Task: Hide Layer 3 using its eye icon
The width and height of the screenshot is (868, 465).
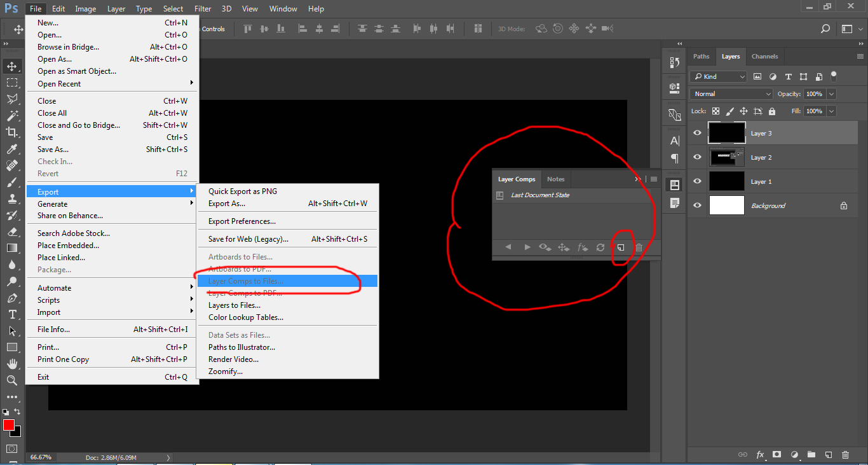Action: (698, 133)
